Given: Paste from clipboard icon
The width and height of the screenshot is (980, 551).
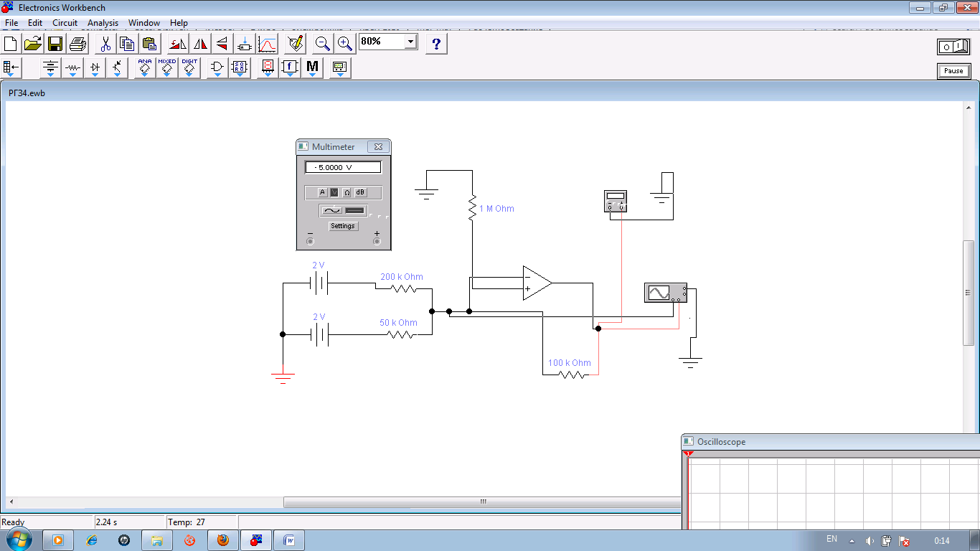Looking at the screenshot, I should 149,44.
